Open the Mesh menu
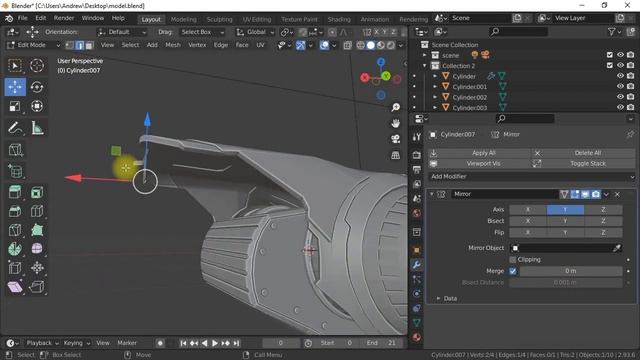The height and width of the screenshot is (360, 640). pos(173,45)
